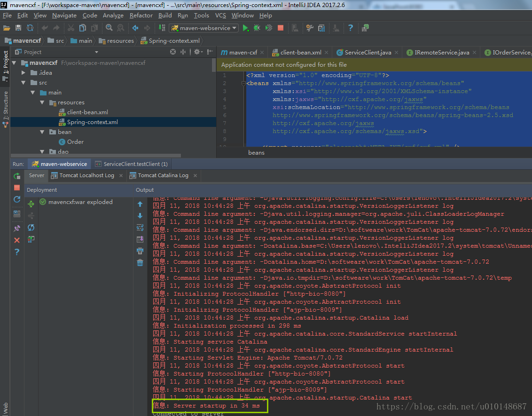Open the Navigate menu
Image resolution: width=532 pixels, height=416 pixels.
64,15
